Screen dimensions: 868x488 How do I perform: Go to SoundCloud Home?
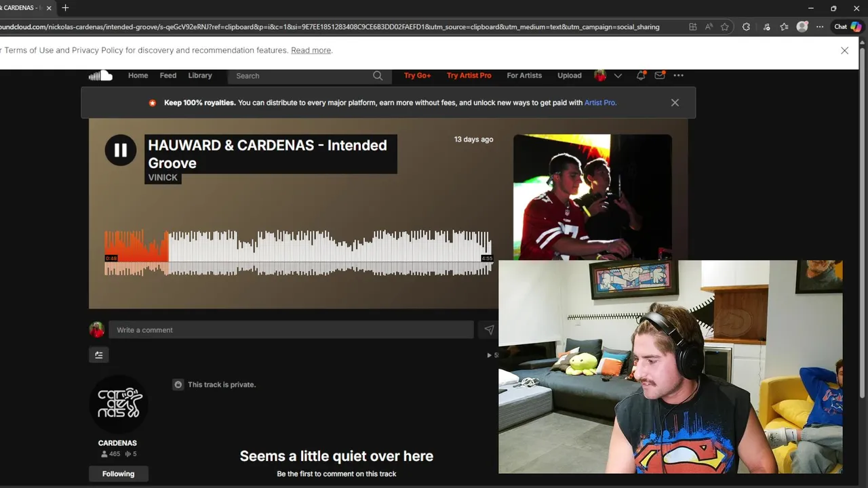pyautogui.click(x=138, y=75)
